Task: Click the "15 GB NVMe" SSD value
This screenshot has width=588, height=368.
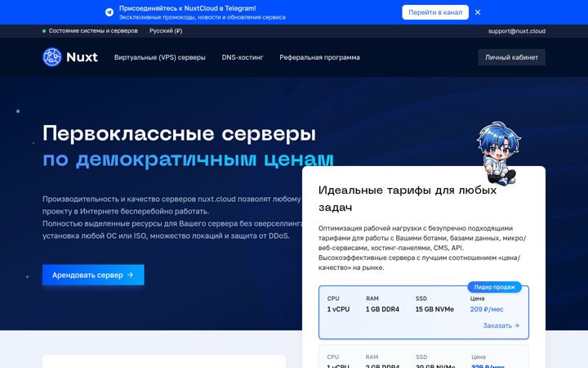Action: coord(434,309)
